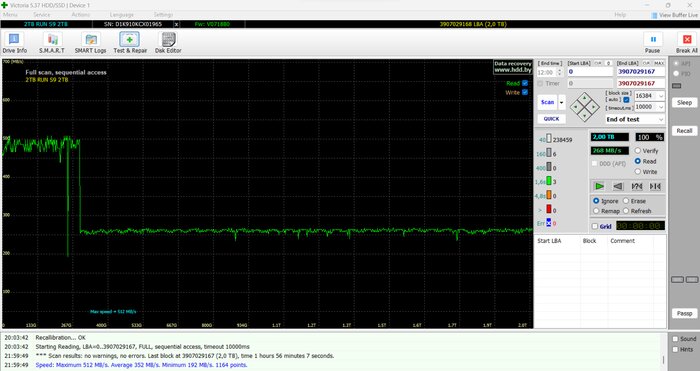The image size is (700, 371).
Task: Click the Break All icon
Action: 687,43
